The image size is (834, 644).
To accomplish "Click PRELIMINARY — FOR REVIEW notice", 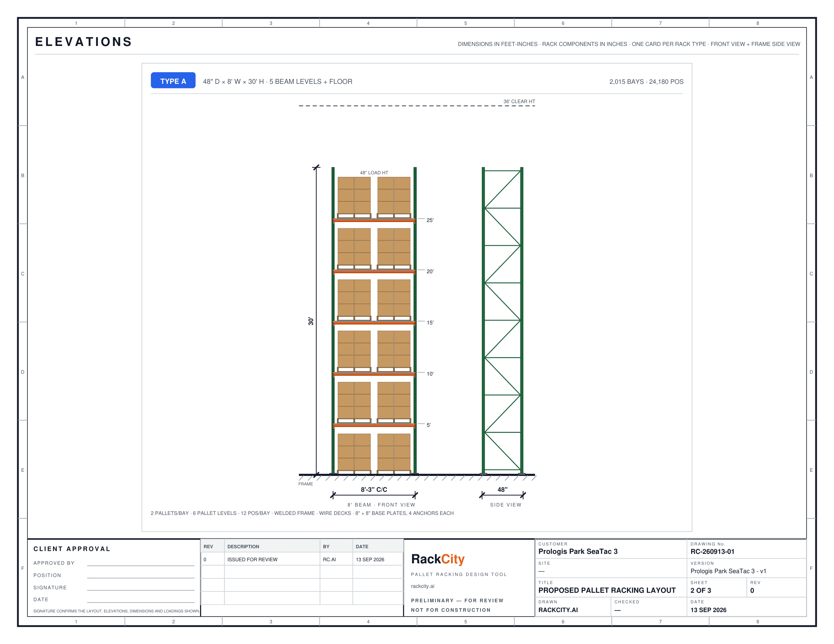I will pos(457,600).
